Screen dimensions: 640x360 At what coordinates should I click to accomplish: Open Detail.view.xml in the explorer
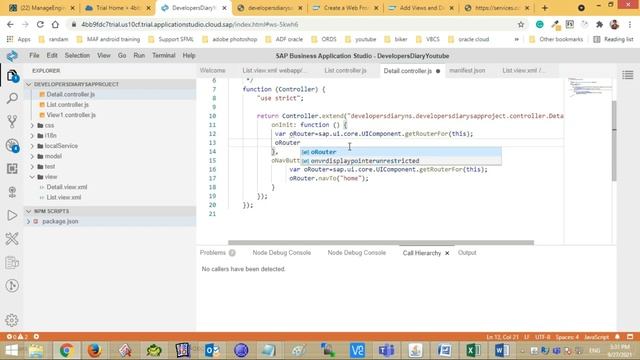coord(67,187)
